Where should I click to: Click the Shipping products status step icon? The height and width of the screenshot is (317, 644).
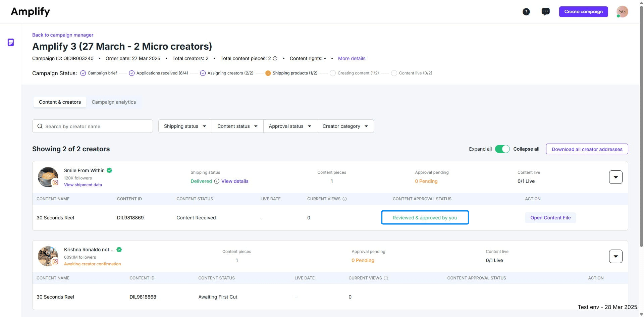(268, 73)
